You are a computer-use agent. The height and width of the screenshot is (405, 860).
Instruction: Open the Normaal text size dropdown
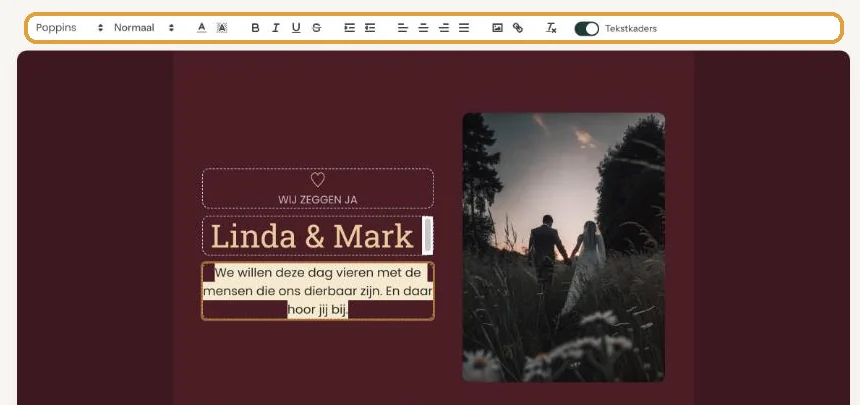pyautogui.click(x=144, y=27)
